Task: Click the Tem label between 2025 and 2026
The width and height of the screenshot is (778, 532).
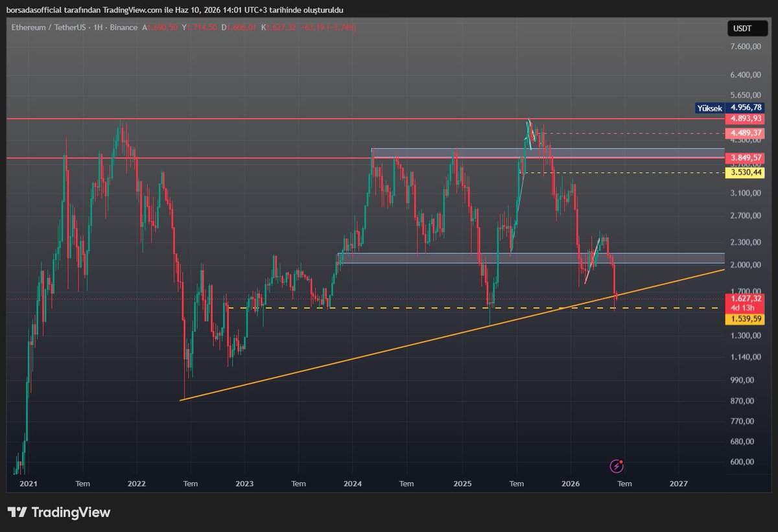Action: pos(517,483)
